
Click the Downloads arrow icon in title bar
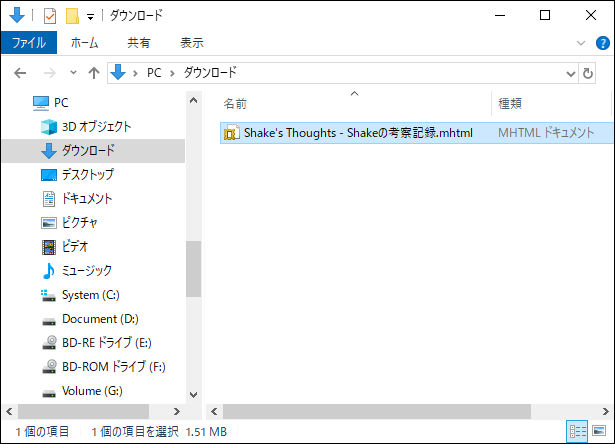17,15
